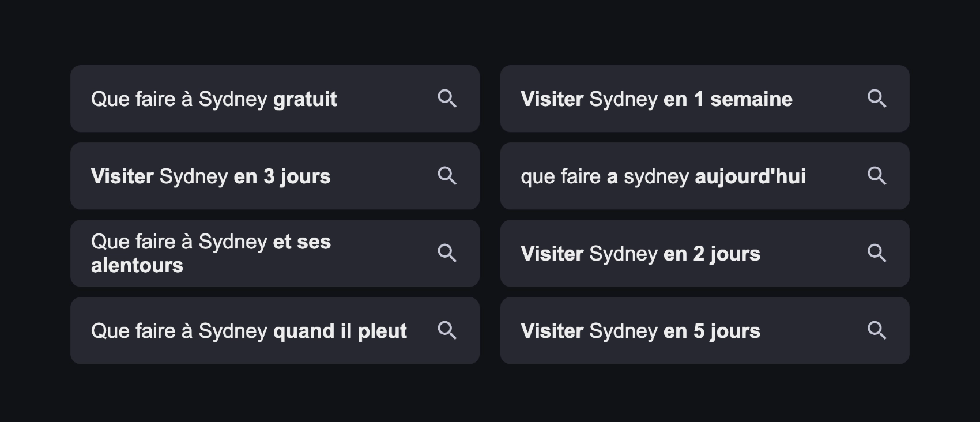Select the 'Visiter Sydney en 2 jours' suggestion
This screenshot has height=422, width=980.
pyautogui.click(x=640, y=254)
